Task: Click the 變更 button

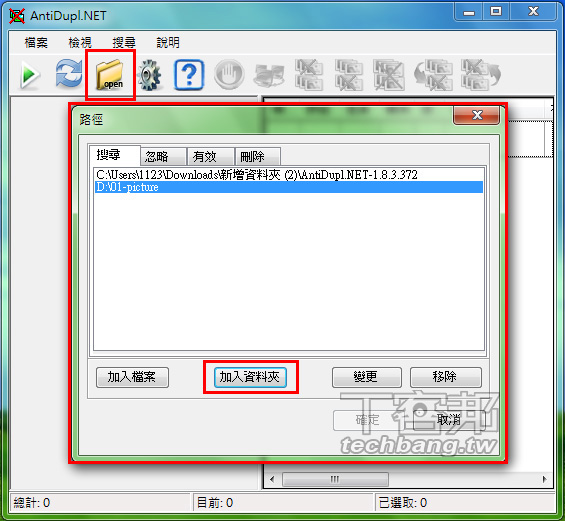Action: [367, 377]
